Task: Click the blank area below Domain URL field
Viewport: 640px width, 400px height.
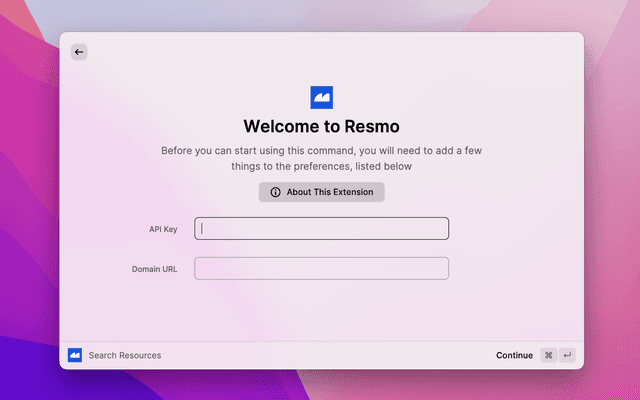Action: pos(322,312)
